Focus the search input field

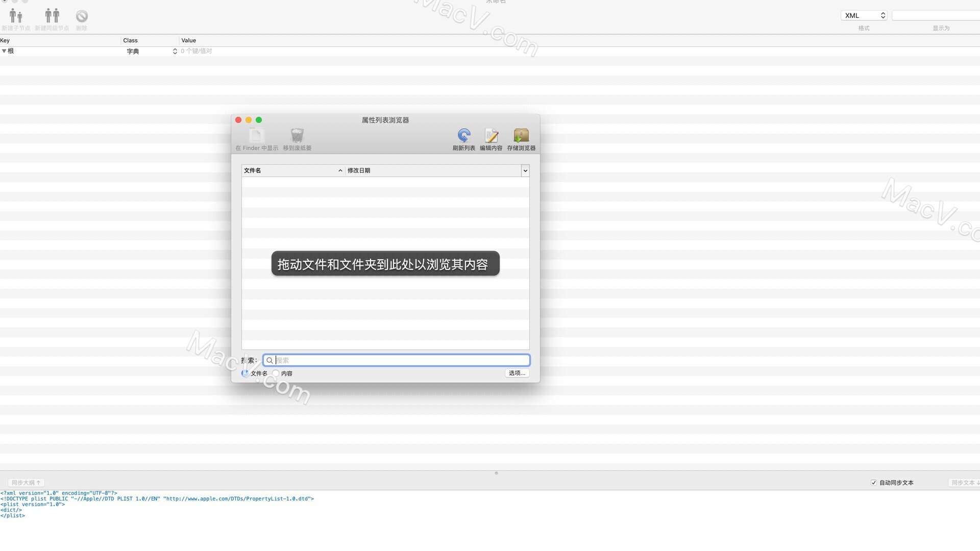pyautogui.click(x=397, y=360)
